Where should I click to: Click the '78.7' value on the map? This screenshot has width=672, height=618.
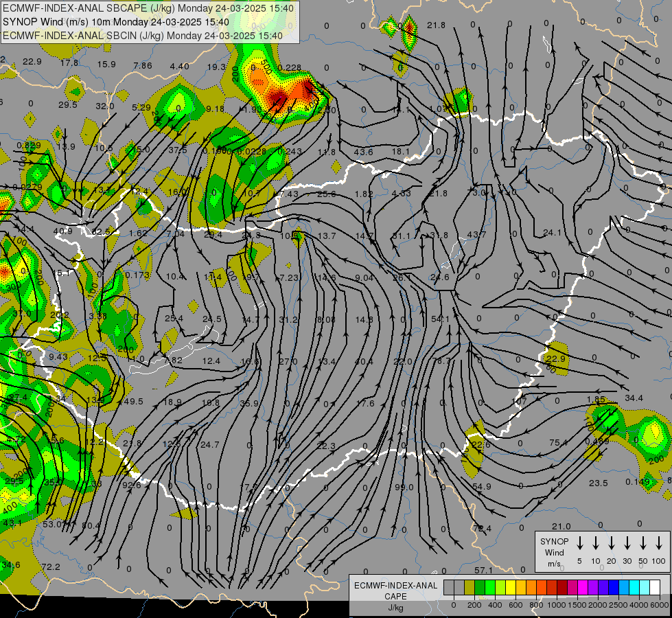pos(441,360)
